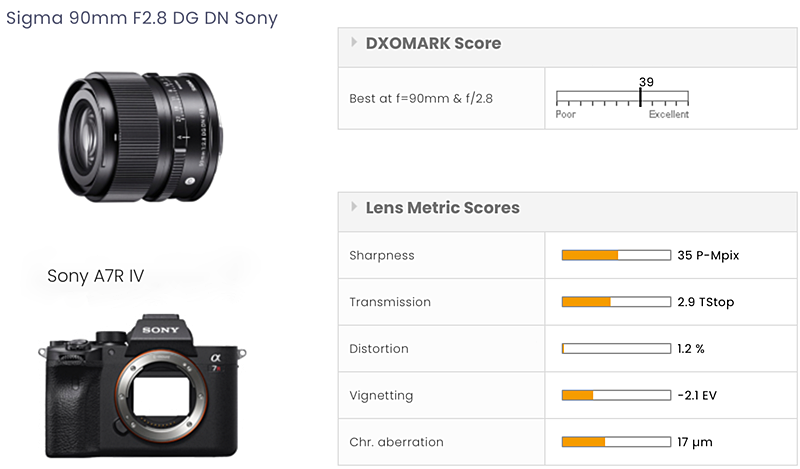Click the DXOMARK score scale bar

(x=622, y=99)
